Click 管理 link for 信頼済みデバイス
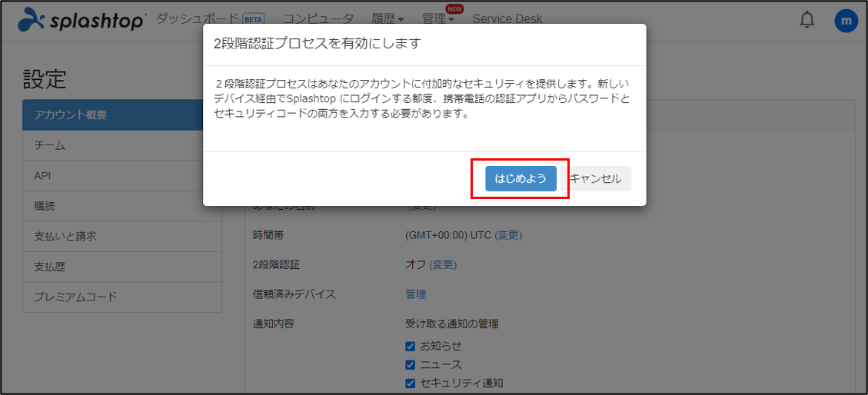868x395 pixels. pyautogui.click(x=416, y=294)
